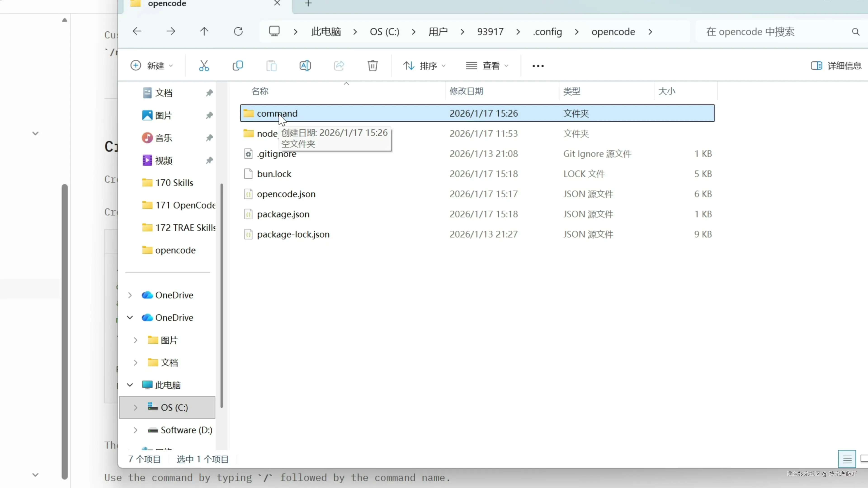The image size is (868, 488).
Task: Go up one folder level arrow
Action: click(204, 32)
